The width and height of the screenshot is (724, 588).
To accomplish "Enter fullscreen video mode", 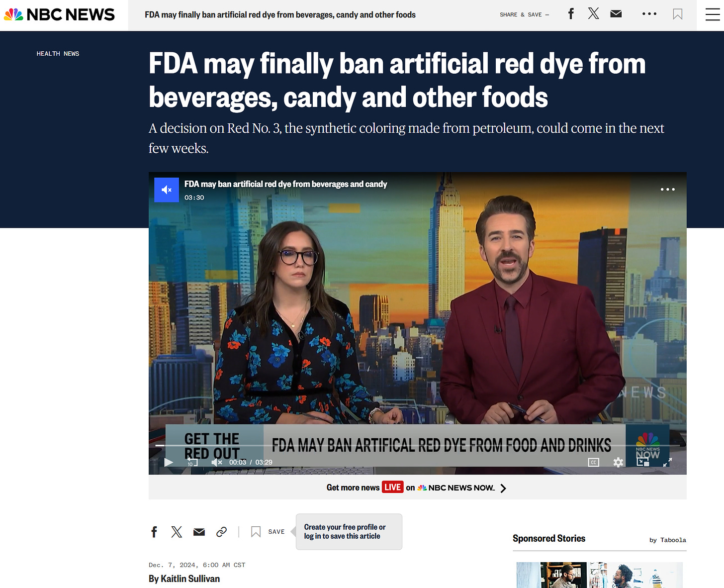I will 667,462.
